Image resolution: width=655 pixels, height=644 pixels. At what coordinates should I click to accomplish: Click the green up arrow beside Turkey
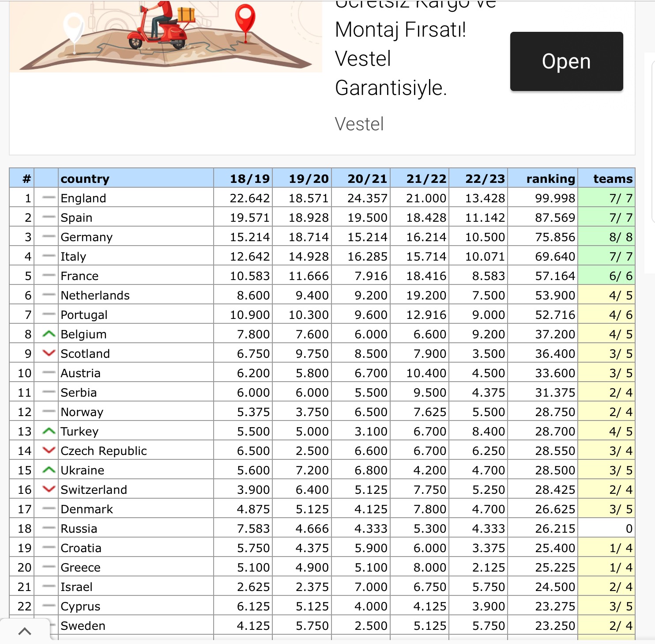point(49,431)
